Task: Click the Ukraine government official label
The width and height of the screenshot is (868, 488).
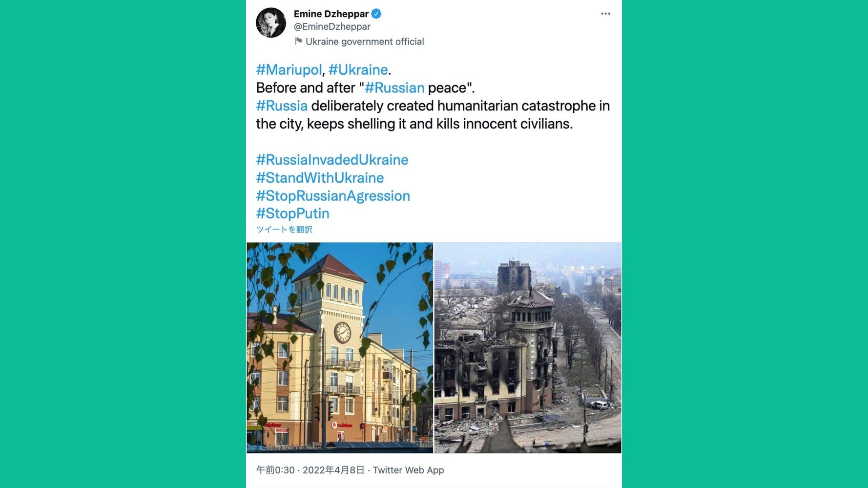Action: point(365,42)
